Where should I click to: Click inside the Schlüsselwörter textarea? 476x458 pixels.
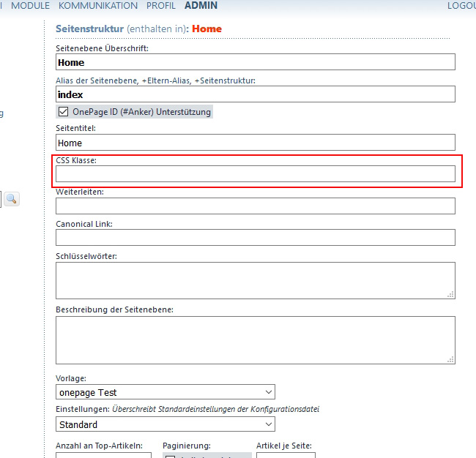(255, 280)
